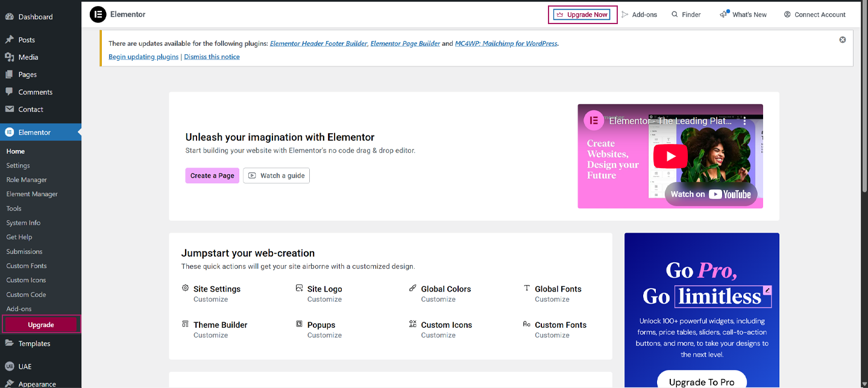Click the Dashboard icon in the sidebar
868x388 pixels.
[10, 17]
